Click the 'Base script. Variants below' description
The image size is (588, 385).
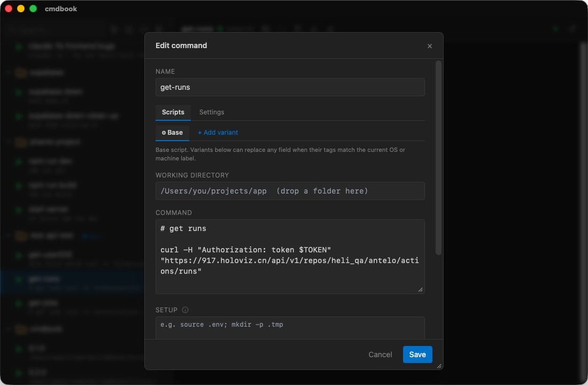[x=280, y=154]
